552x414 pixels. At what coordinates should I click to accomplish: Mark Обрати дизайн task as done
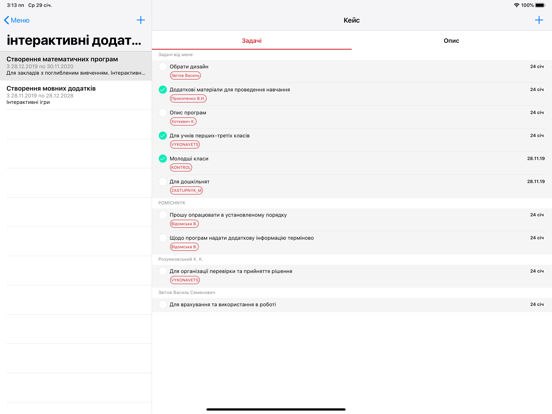click(x=163, y=67)
